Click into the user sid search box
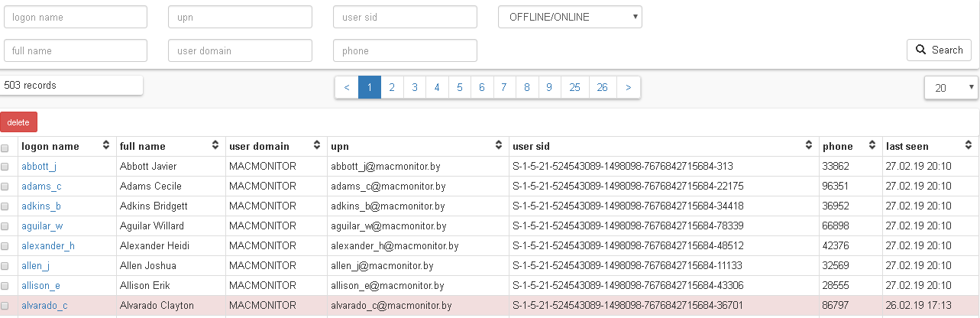 pos(405,17)
